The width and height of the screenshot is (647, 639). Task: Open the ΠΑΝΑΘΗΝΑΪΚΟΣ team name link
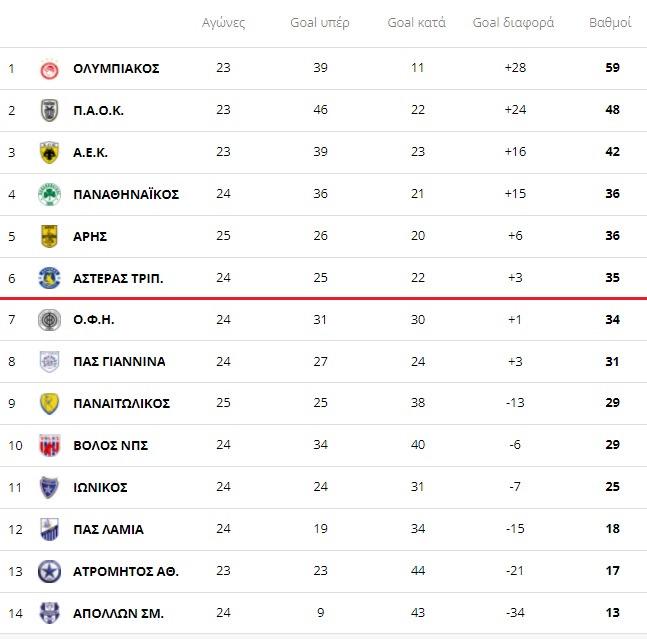tap(126, 194)
